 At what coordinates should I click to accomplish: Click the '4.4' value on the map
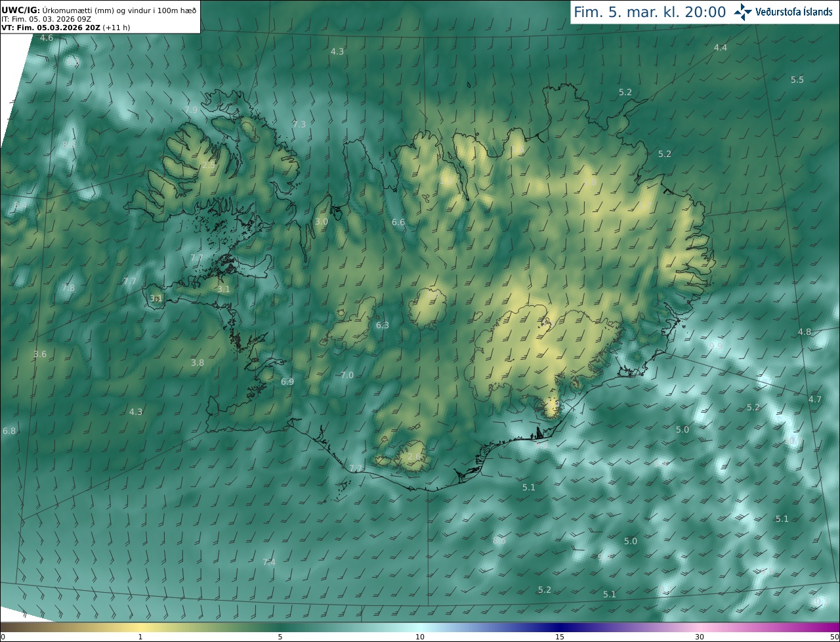[x=721, y=47]
